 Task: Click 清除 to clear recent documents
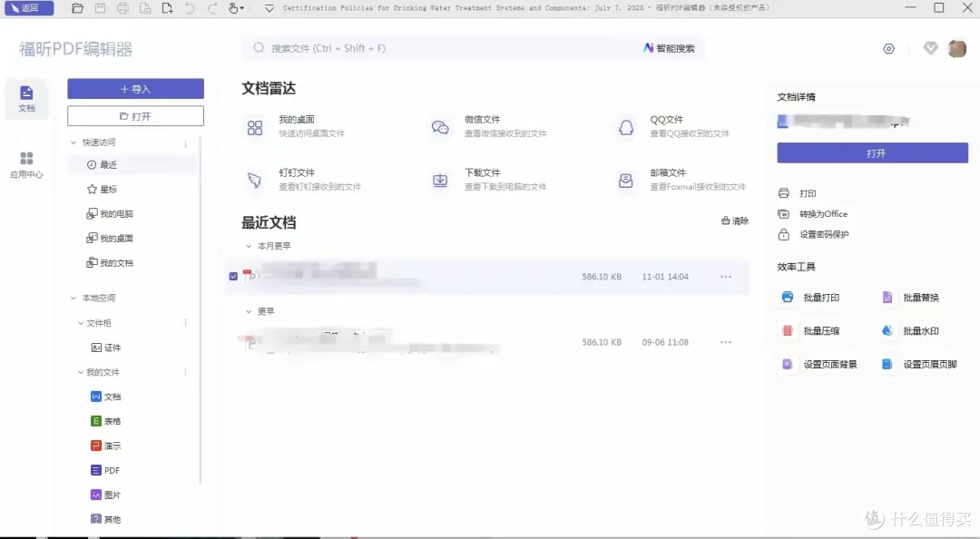click(x=735, y=220)
